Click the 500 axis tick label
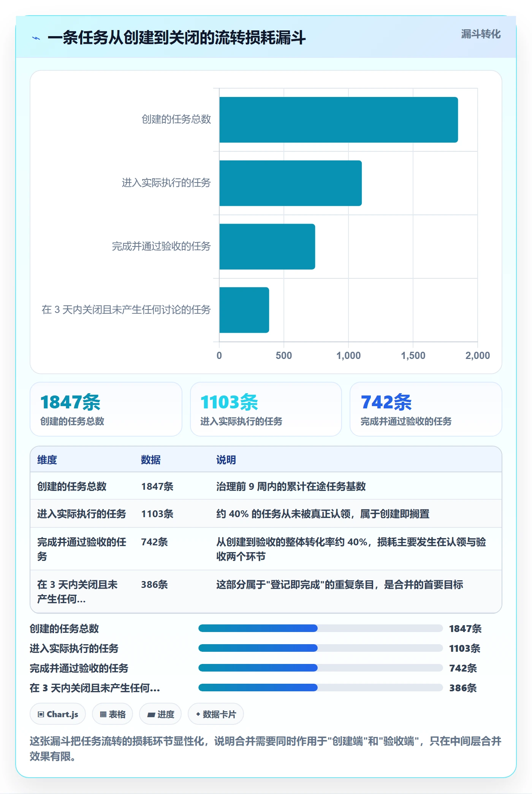 coord(284,356)
